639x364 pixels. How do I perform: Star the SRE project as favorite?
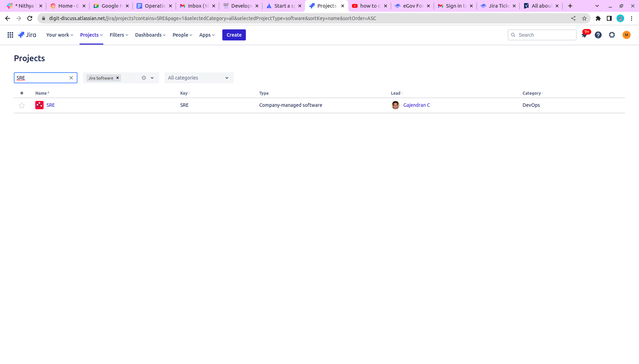[22, 105]
